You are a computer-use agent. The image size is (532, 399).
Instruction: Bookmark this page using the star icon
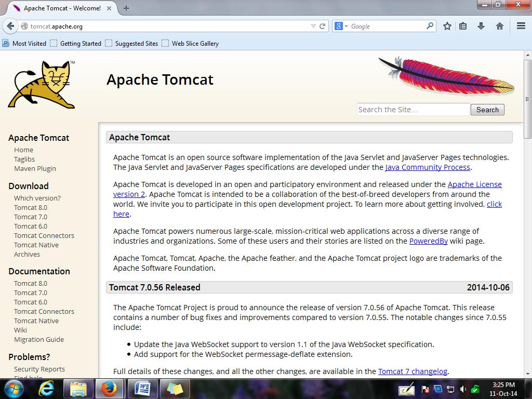447,26
